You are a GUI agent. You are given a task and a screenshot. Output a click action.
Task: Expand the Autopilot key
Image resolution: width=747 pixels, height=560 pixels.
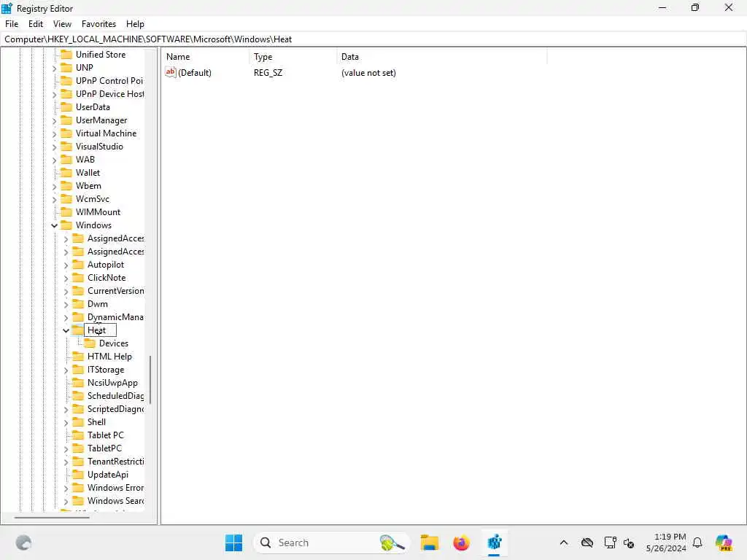point(66,265)
